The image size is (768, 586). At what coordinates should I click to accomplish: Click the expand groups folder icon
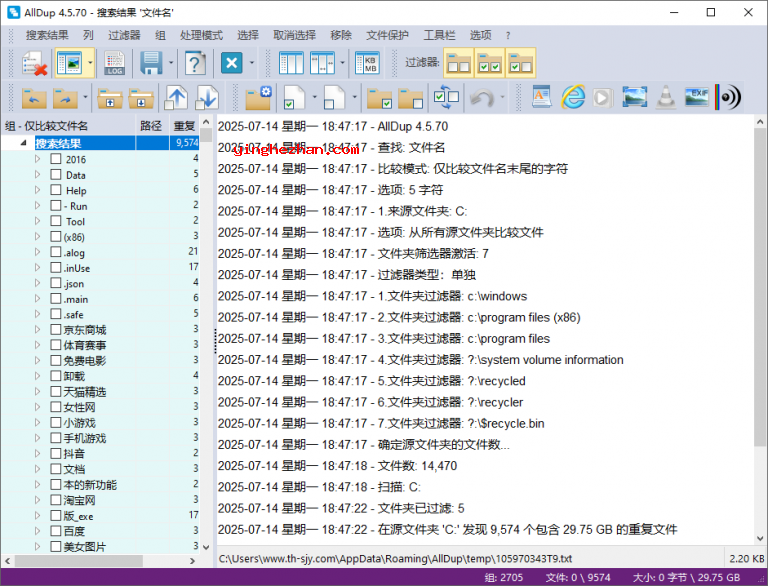click(141, 97)
